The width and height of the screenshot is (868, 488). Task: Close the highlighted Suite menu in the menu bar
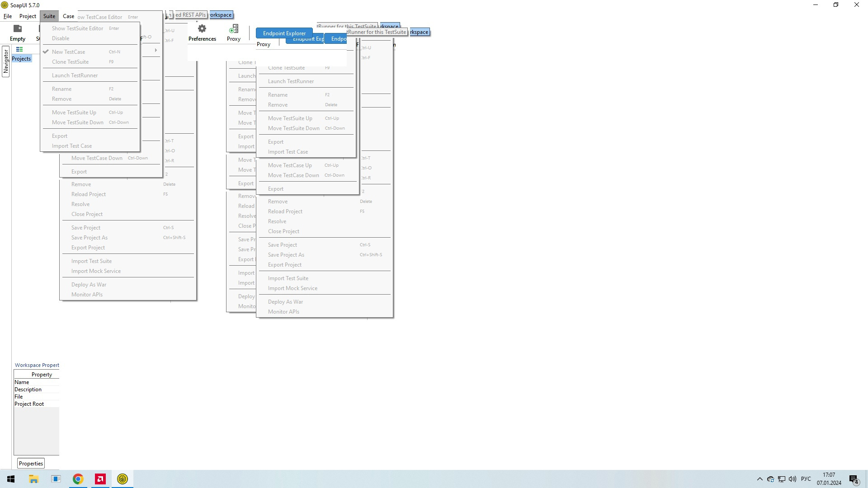tap(49, 16)
